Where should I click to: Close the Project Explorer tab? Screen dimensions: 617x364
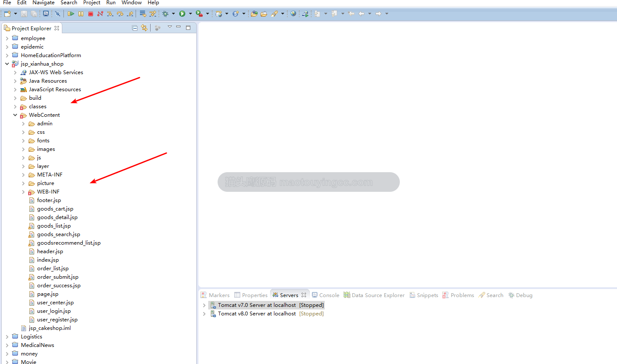pos(57,28)
